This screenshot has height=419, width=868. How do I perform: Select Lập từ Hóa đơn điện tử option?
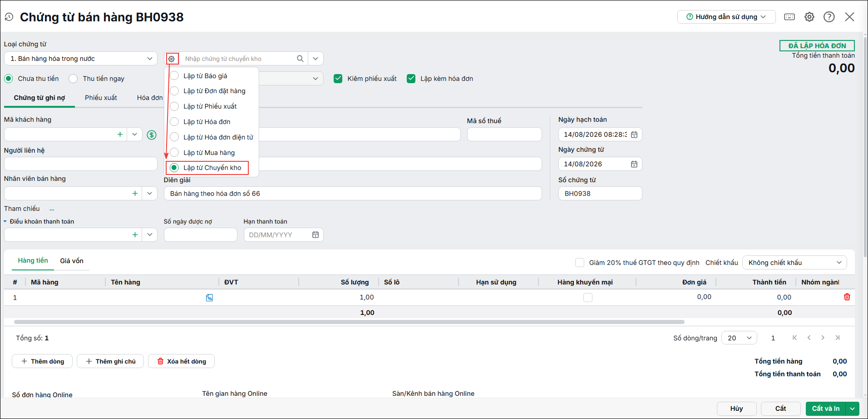coord(174,137)
